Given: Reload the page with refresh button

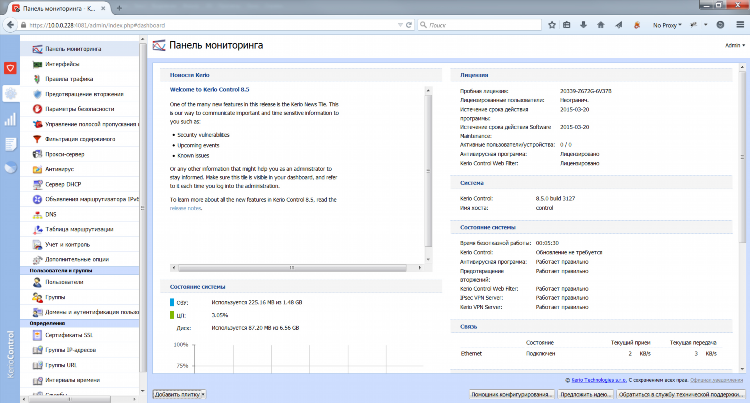Looking at the screenshot, I should (x=409, y=25).
